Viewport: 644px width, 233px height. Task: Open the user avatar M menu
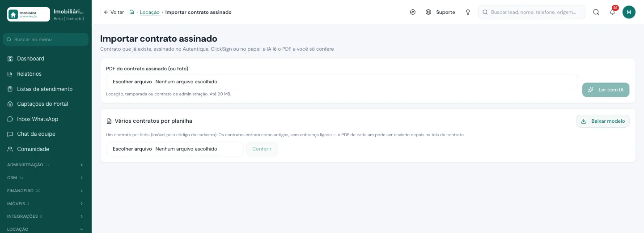[x=629, y=12]
